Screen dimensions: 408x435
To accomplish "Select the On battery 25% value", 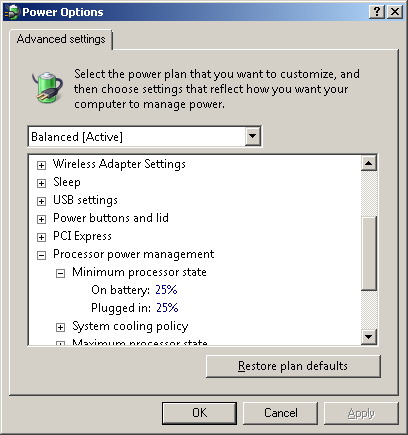I will pos(166,290).
